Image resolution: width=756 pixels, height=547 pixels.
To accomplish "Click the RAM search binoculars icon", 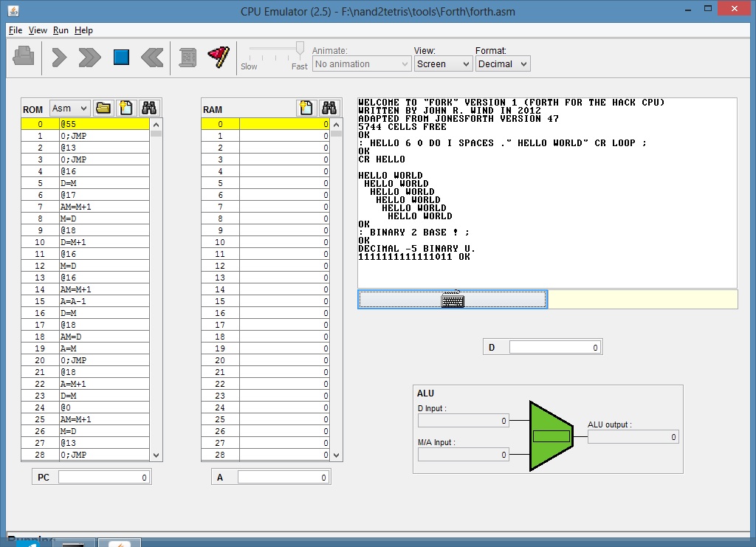I will [x=329, y=109].
